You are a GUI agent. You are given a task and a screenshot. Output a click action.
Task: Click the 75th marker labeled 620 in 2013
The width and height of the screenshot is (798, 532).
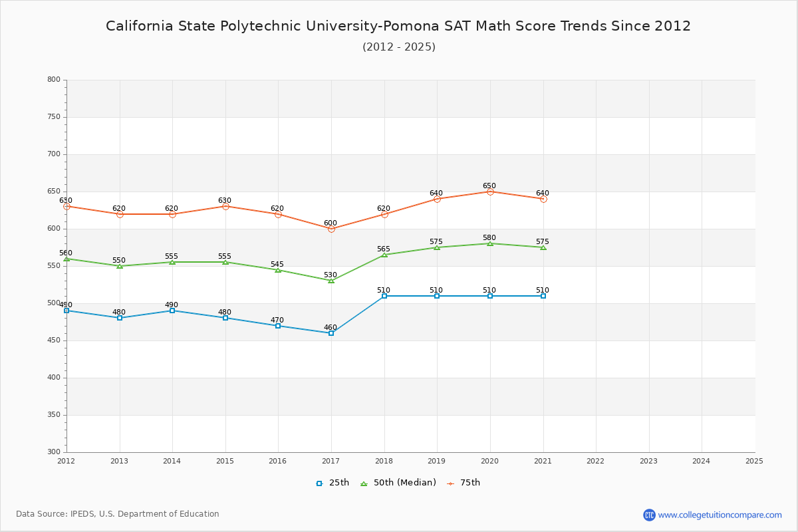tap(120, 214)
